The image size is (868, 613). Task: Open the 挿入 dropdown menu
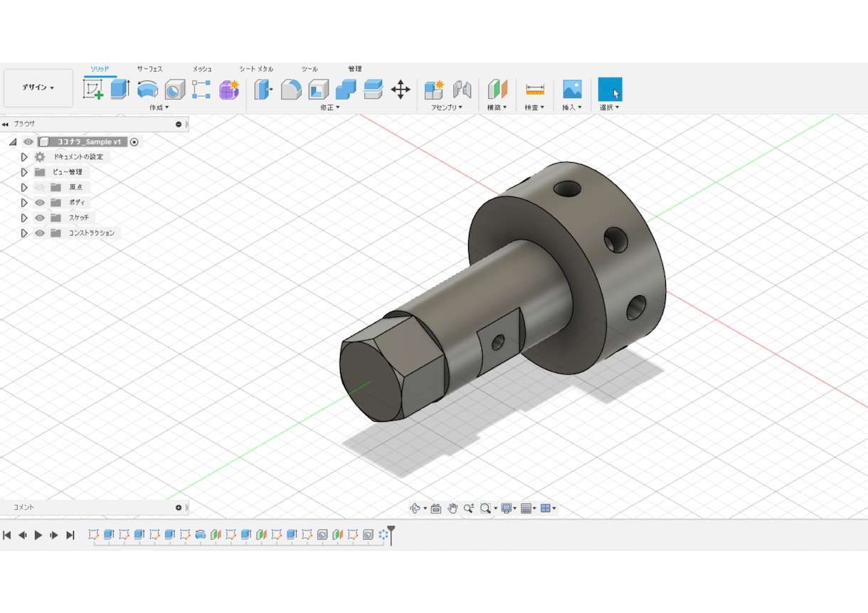(x=572, y=107)
